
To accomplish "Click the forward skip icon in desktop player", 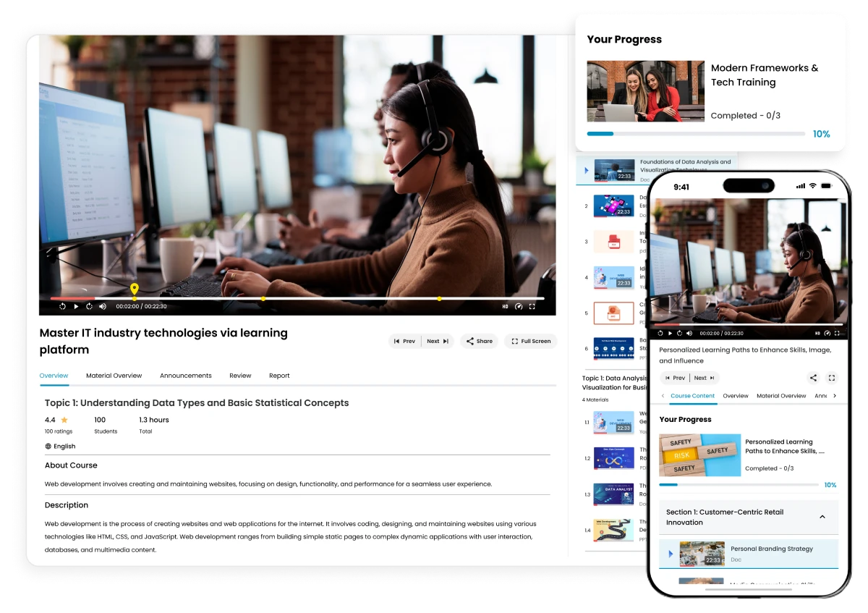I will pos(89,306).
